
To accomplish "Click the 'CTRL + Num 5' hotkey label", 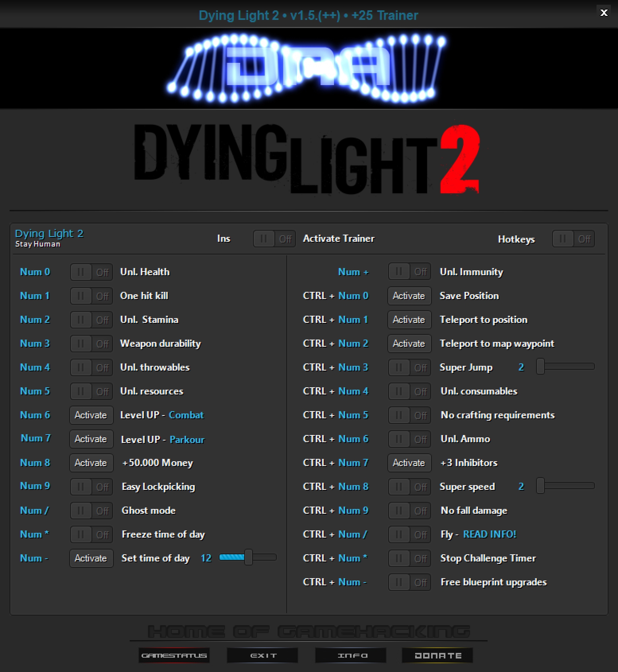I will (336, 415).
